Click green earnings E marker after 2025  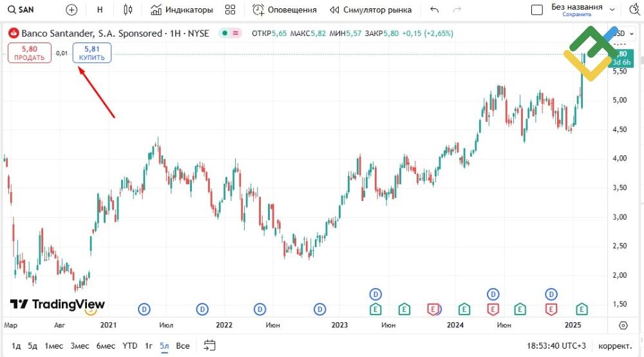582,309
